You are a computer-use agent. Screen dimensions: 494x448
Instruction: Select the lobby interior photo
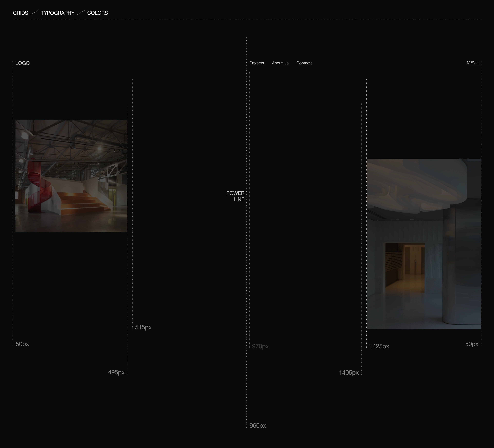424,244
